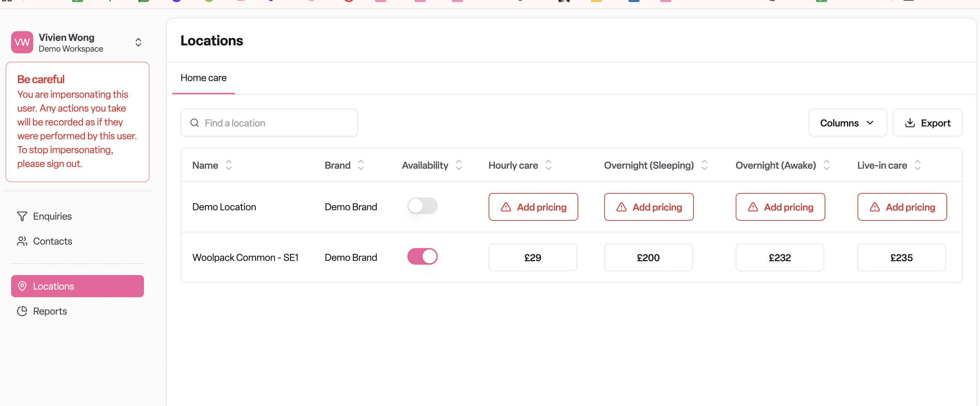Screen dimensions: 980x406
Task: Add Overnight (Sleeping) pricing for Demo Location
Action: pos(648,207)
